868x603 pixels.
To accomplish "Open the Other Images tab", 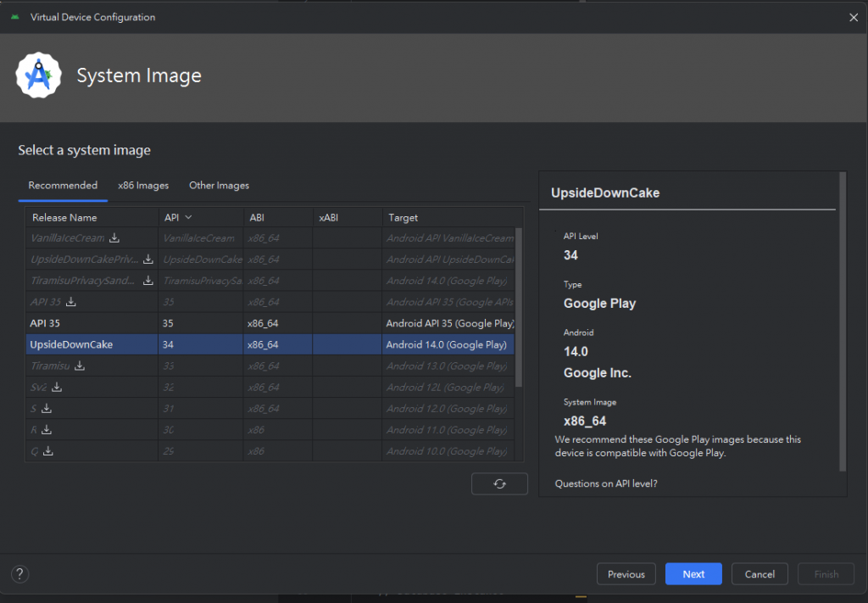I will pyautogui.click(x=219, y=186).
